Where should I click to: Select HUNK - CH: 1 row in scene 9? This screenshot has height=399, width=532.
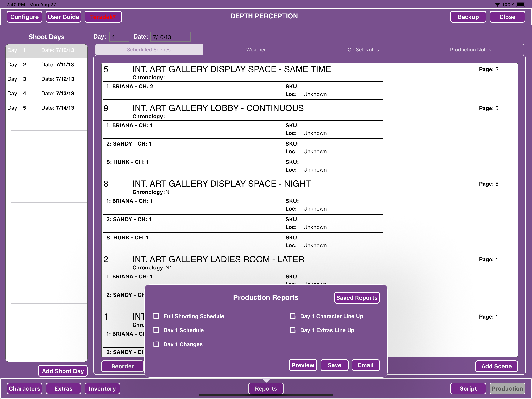point(243,166)
